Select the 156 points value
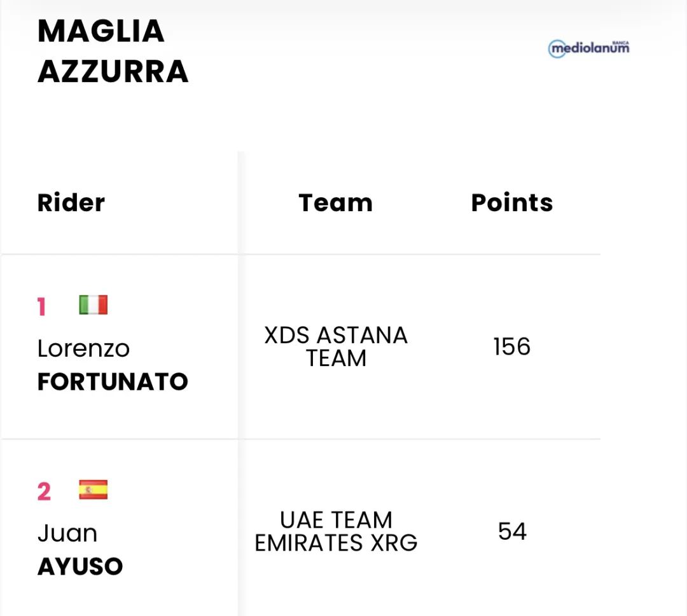The height and width of the screenshot is (616, 687). point(511,347)
